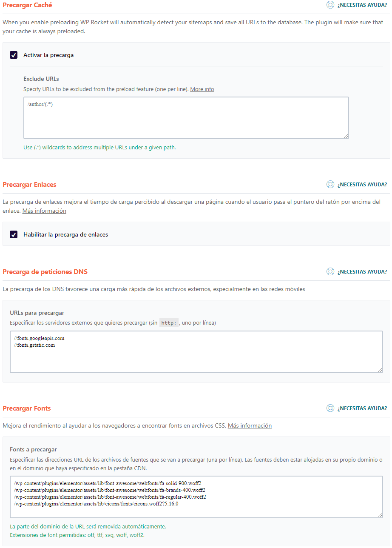Click the fonts textarea resize handle
The width and height of the screenshot is (392, 548).
point(380,515)
